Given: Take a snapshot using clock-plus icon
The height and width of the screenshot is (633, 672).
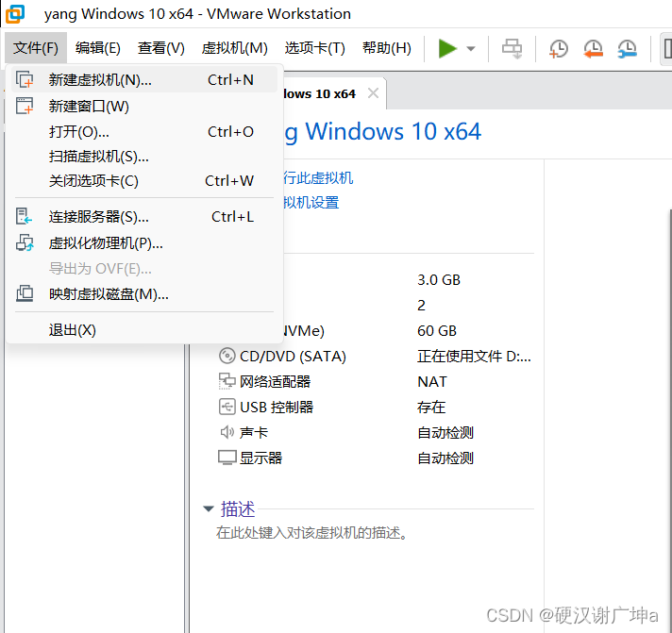Looking at the screenshot, I should (558, 48).
